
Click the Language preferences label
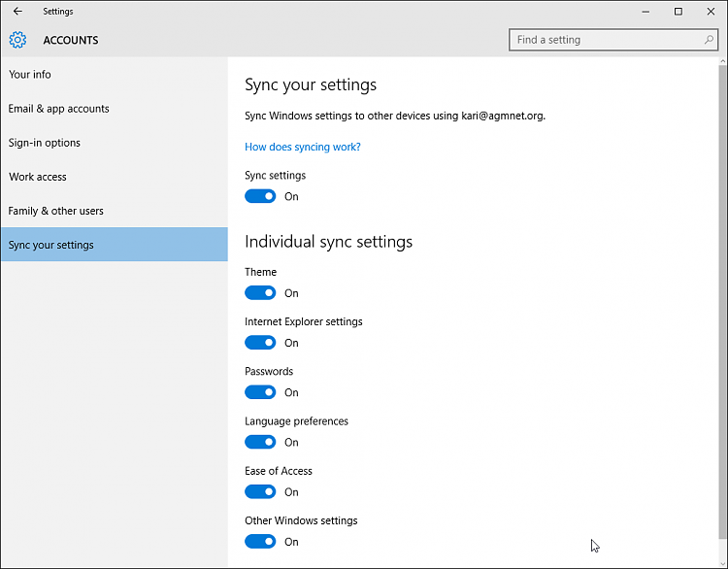coord(296,421)
